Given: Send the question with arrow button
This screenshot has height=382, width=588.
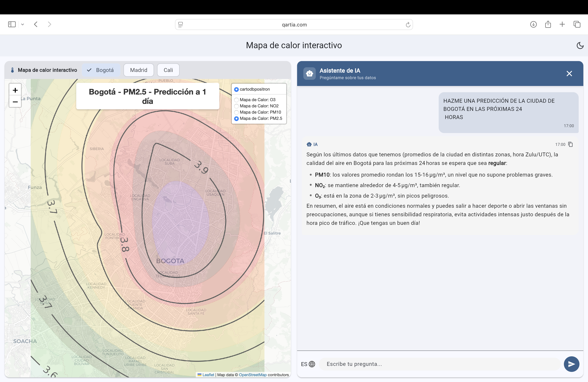Looking at the screenshot, I should coord(571,364).
